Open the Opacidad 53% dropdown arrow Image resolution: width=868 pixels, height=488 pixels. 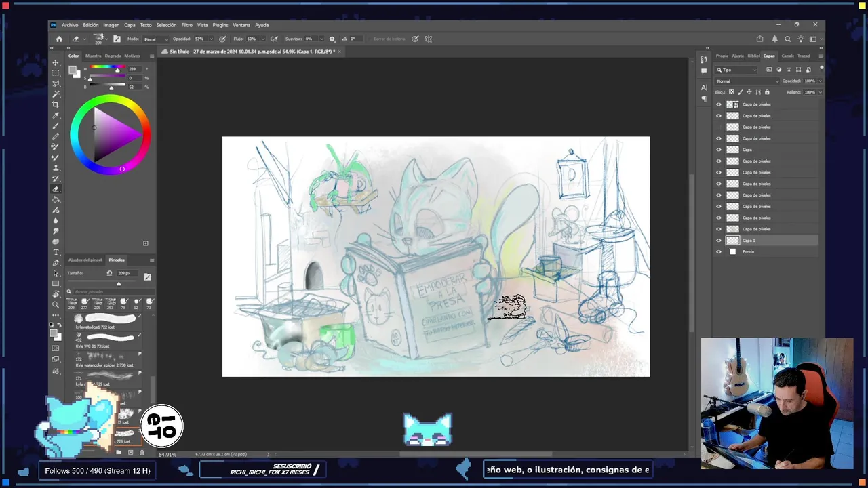(211, 39)
